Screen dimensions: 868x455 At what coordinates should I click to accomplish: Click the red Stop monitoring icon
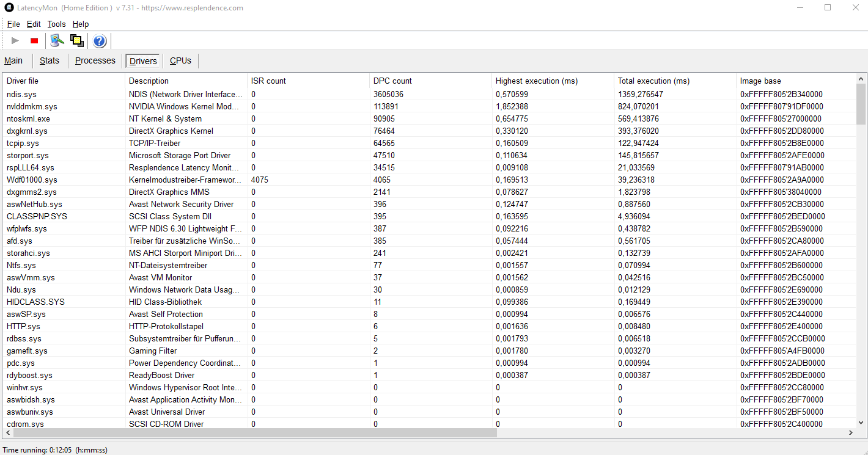(x=34, y=41)
